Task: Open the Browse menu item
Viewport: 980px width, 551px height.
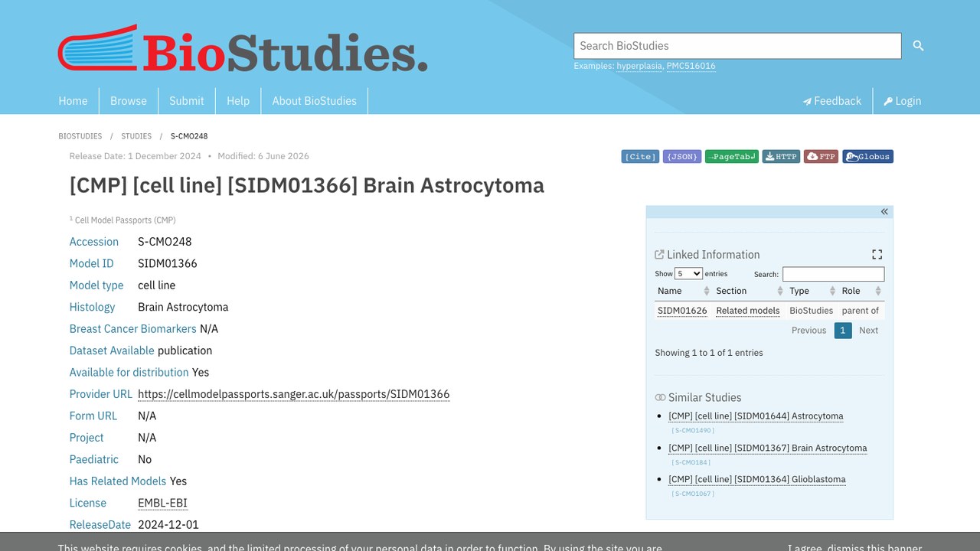Action: click(x=129, y=101)
